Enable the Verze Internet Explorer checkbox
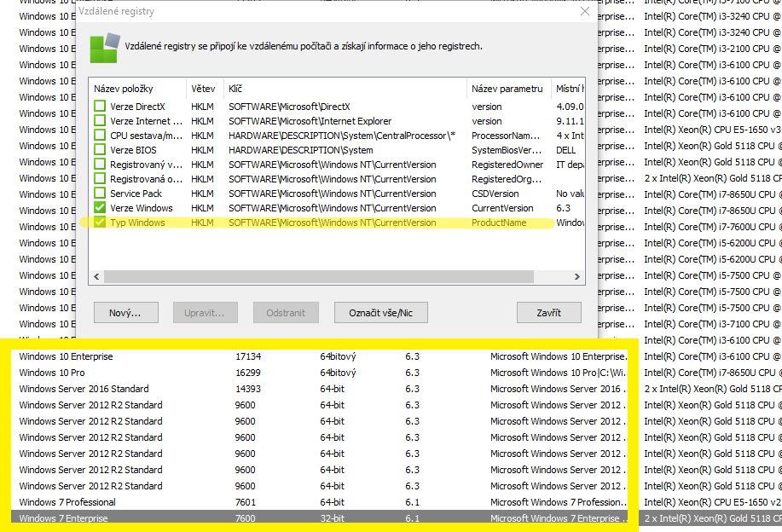Screen dimensions: 782x532 pyautogui.click(x=101, y=121)
